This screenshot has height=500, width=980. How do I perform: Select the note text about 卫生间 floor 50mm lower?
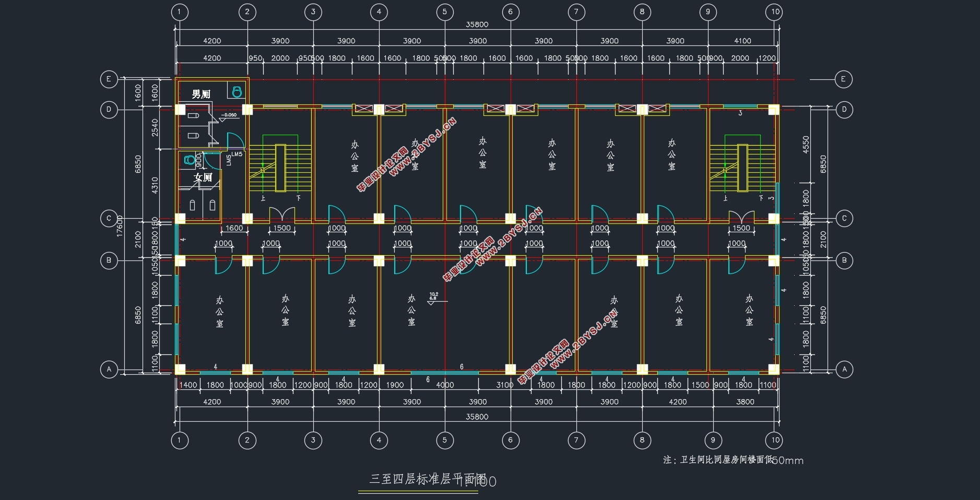pos(733,460)
